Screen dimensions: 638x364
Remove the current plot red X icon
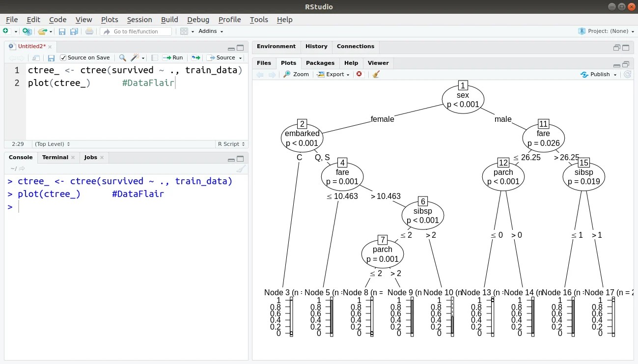(x=359, y=74)
